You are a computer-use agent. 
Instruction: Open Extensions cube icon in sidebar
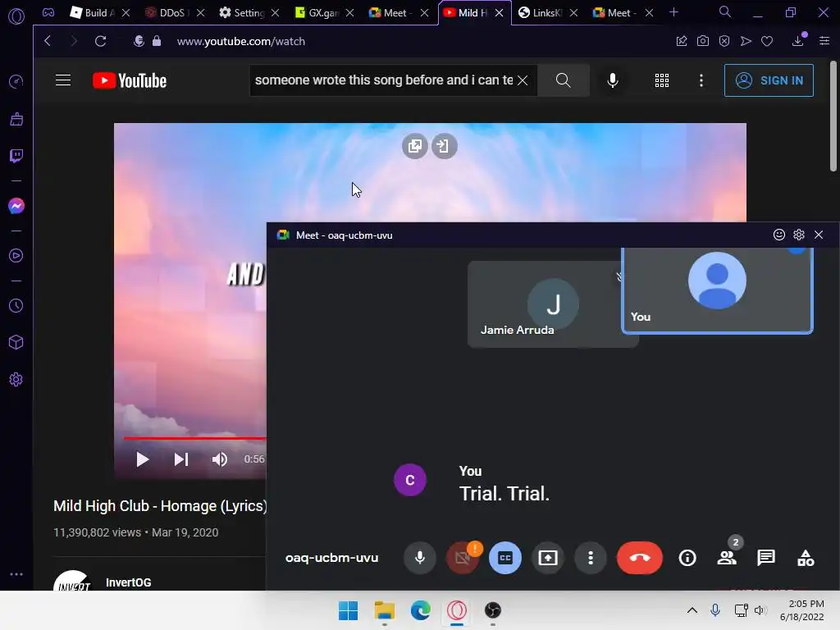(x=16, y=342)
